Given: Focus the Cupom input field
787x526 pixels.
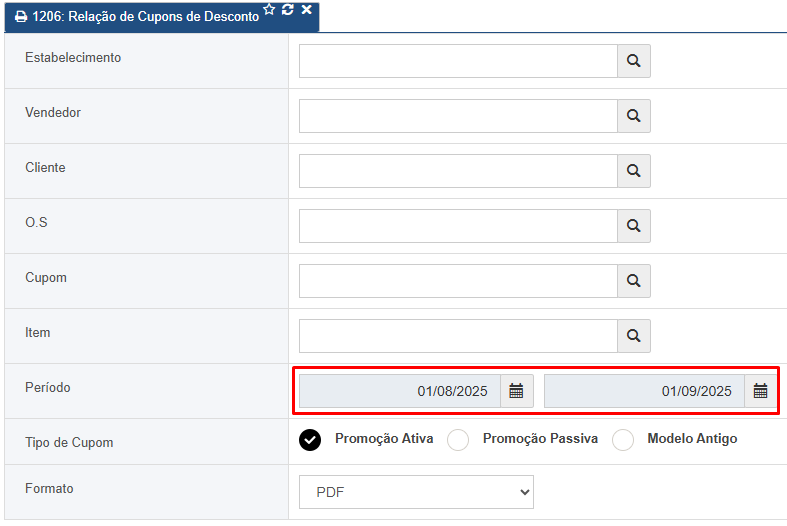Looking at the screenshot, I should [458, 281].
